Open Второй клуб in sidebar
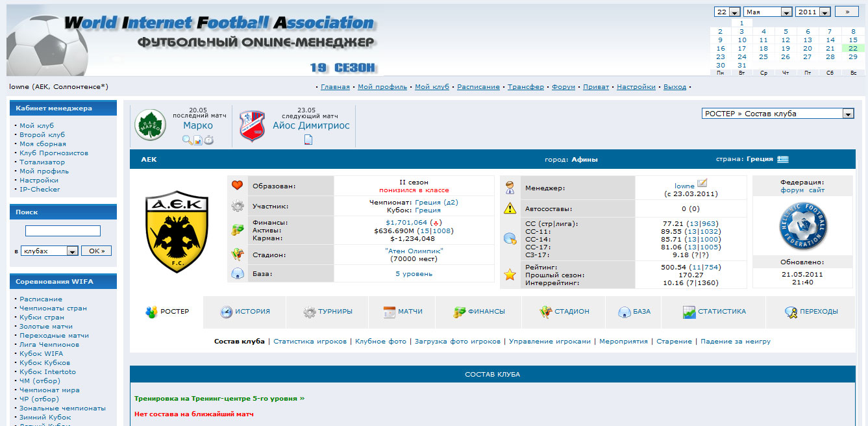This screenshot has width=868, height=426. pos(42,134)
